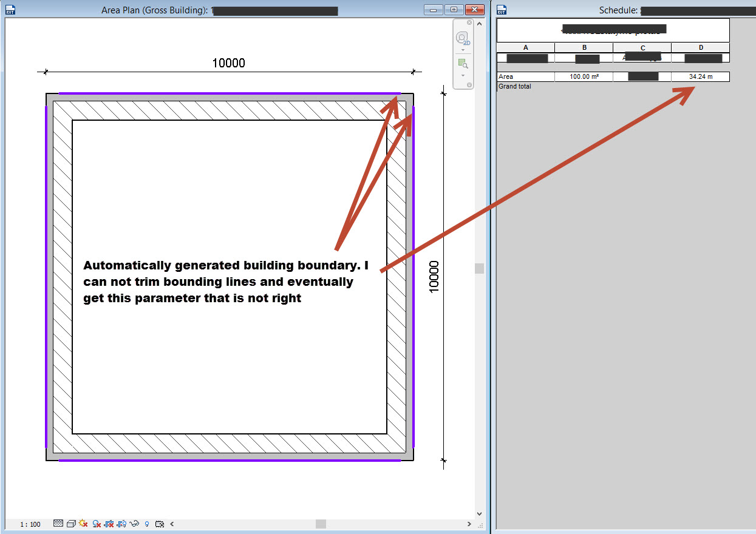Maximize the Area Plan window
Screen dimensions: 756x534
pos(454,10)
